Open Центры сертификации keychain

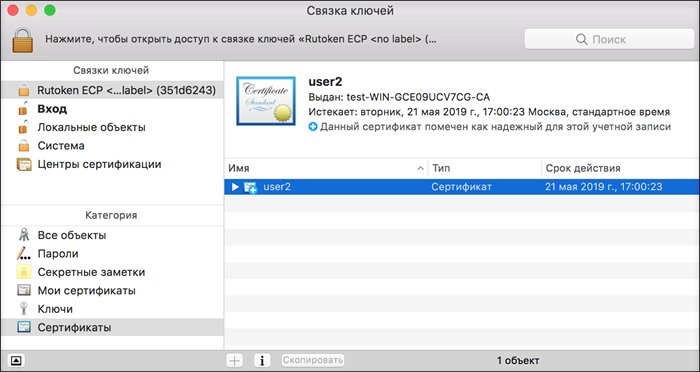[x=112, y=164]
